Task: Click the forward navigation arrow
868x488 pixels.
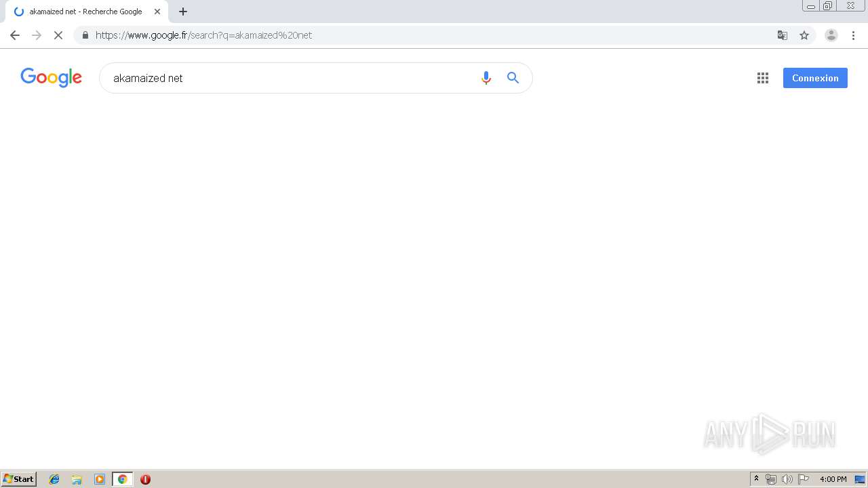Action: click(x=37, y=35)
